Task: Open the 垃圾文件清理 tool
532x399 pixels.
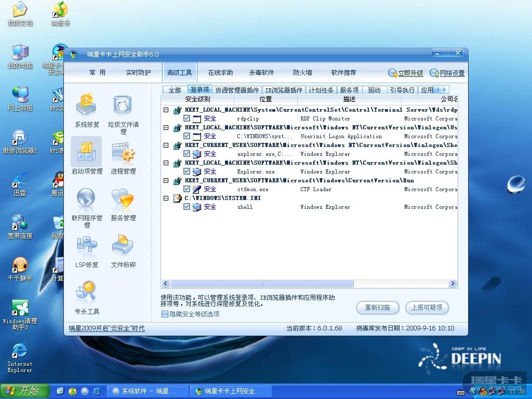Action: click(123, 114)
